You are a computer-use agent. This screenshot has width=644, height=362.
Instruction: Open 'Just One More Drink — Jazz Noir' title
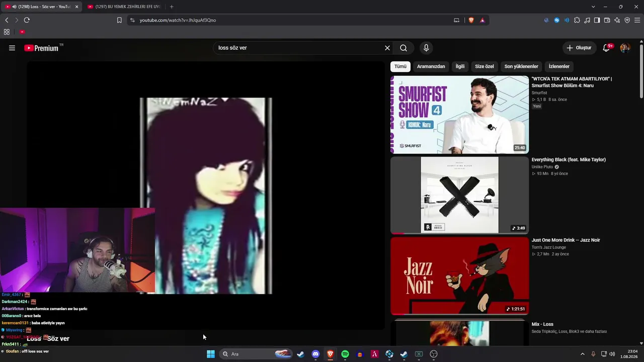pos(566,240)
